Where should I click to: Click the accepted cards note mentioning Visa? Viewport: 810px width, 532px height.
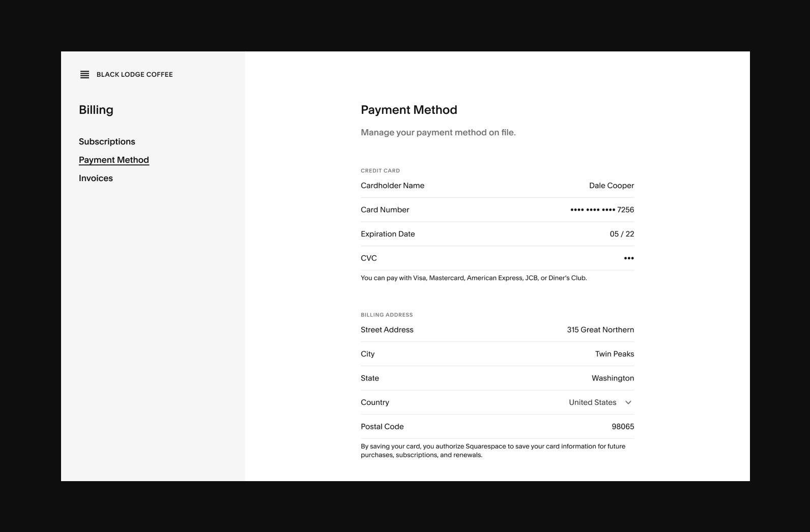[474, 278]
